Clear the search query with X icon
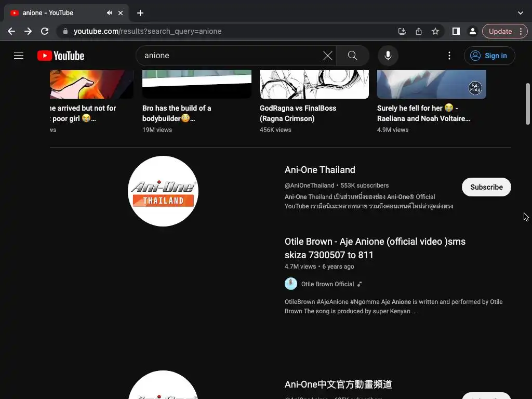 327,56
